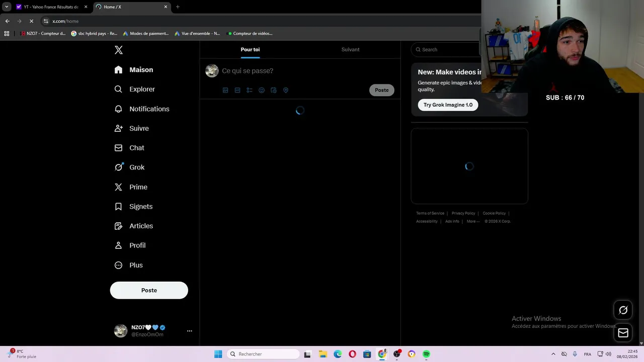
Task: Open the apps grid in bookmarks bar
Action: point(7,34)
